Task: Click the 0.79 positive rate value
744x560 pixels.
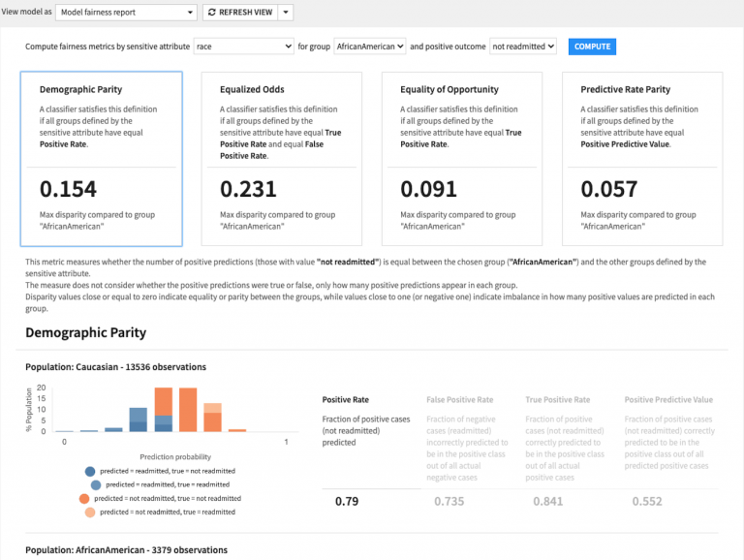Action: 347,501
